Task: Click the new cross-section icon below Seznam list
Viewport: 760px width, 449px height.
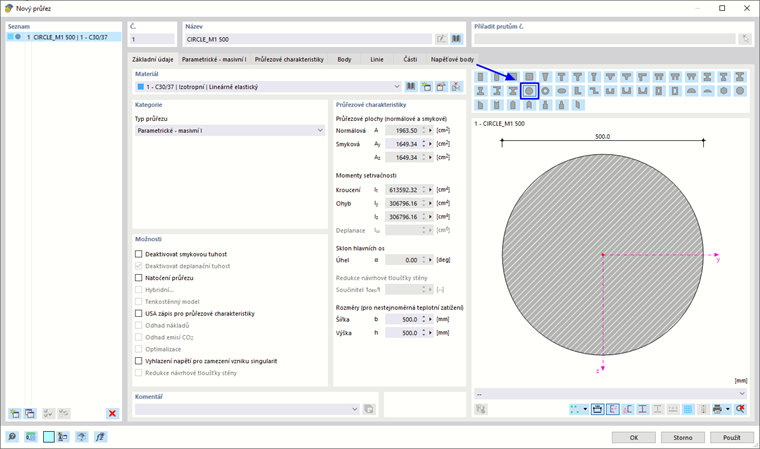Action: [14, 413]
